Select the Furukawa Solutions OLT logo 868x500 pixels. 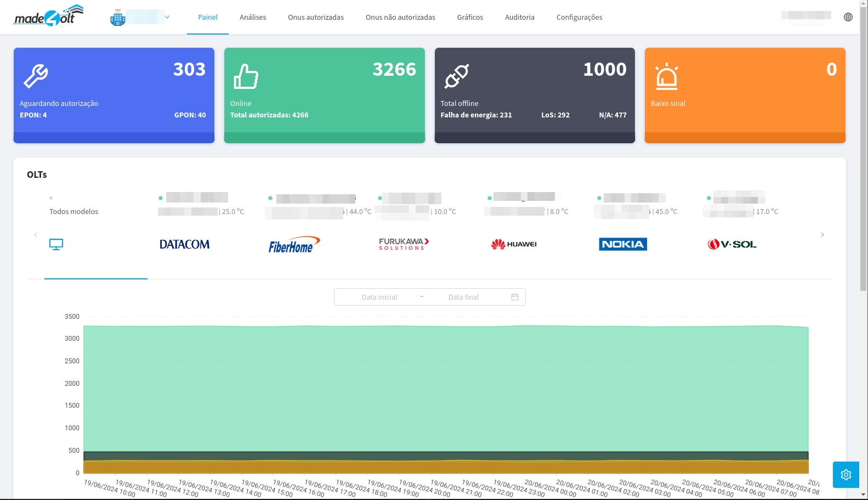click(x=404, y=244)
